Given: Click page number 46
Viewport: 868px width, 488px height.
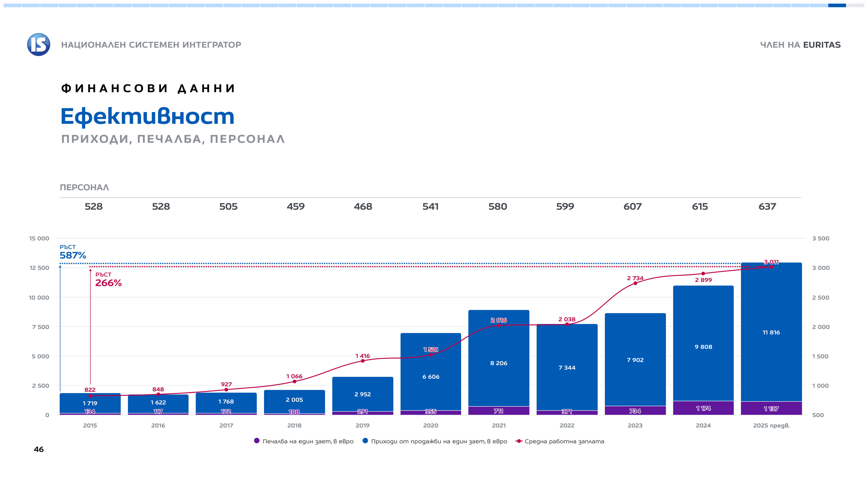Looking at the screenshot, I should coord(39,449).
